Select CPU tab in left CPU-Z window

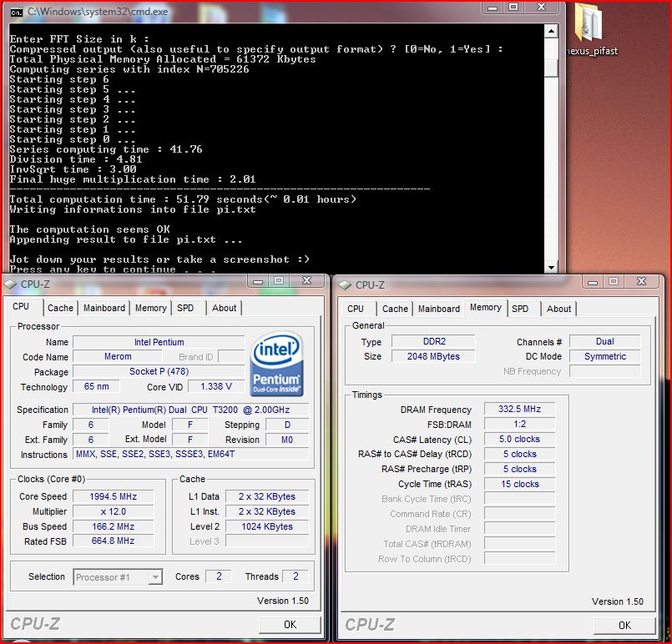21,307
